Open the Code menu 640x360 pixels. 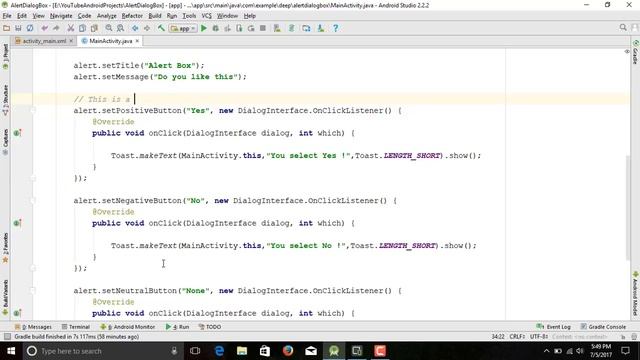84,16
